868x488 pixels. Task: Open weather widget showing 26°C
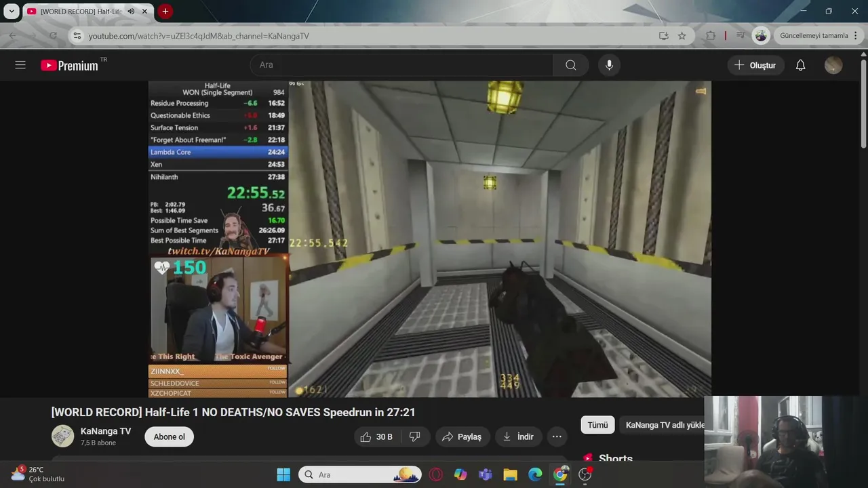[x=38, y=474]
